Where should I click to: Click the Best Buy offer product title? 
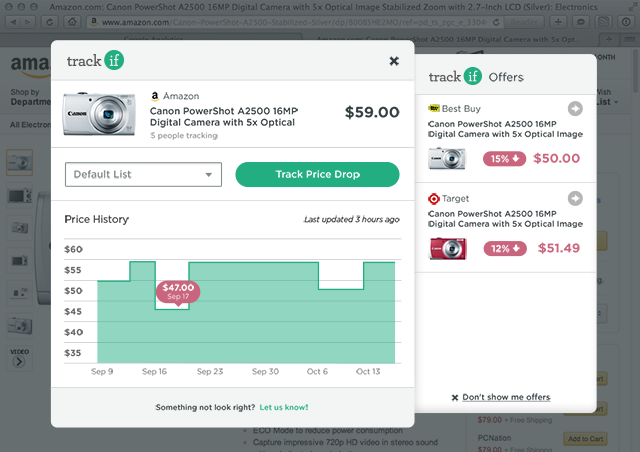505,129
